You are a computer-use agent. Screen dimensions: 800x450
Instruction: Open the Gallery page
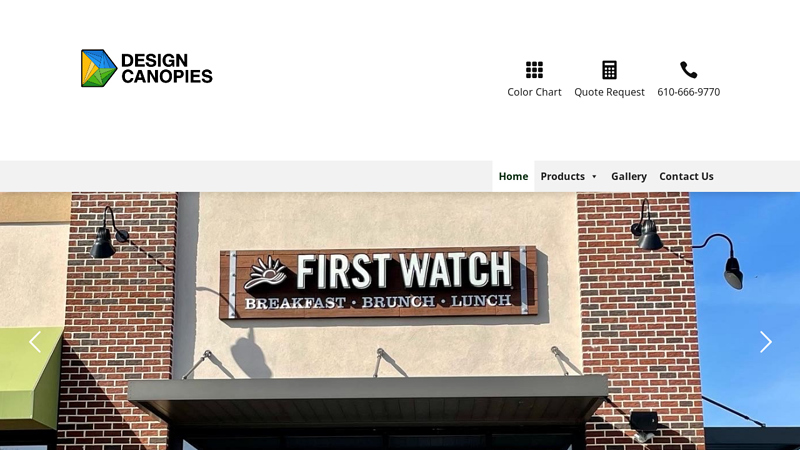pyautogui.click(x=629, y=176)
